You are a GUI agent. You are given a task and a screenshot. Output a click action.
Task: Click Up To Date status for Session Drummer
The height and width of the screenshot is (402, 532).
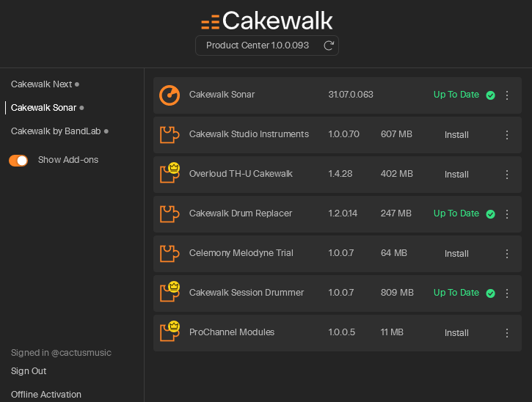point(456,293)
